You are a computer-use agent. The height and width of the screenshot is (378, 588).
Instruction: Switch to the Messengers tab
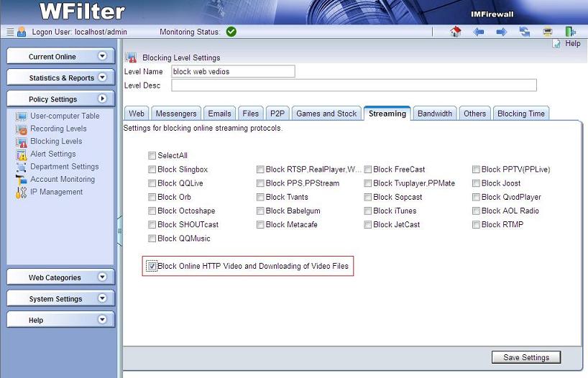(176, 114)
